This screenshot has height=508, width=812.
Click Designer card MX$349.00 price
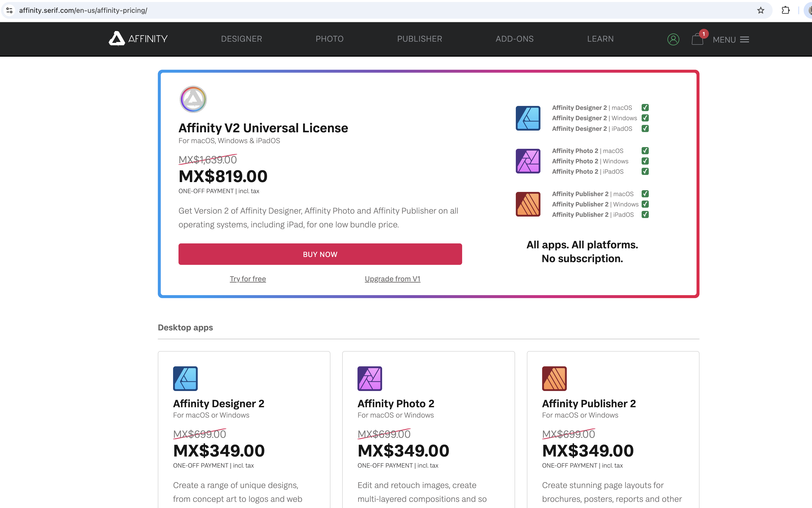pos(219,451)
